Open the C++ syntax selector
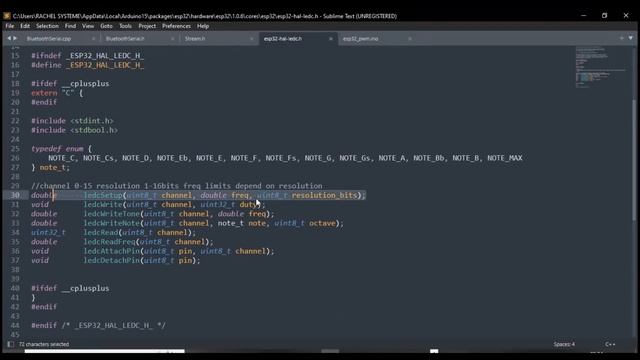 pos(610,344)
